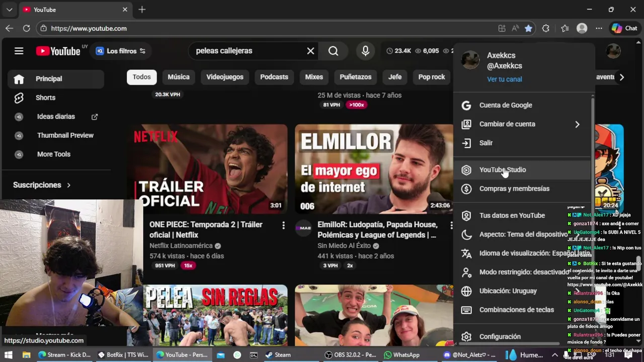Open Combinaciones de teclas
The width and height of the screenshot is (644, 362).
[x=522, y=310]
